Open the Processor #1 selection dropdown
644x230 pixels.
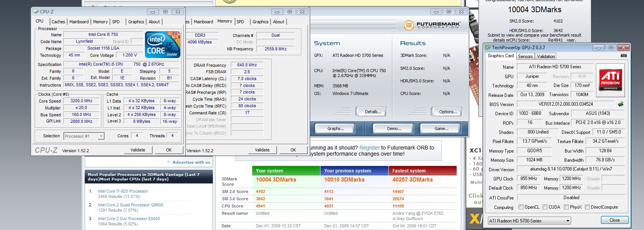pos(84,136)
